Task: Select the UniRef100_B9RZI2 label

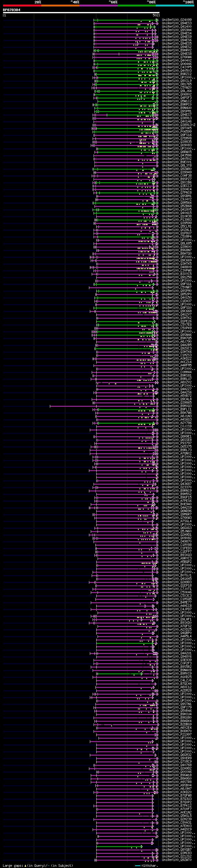Action: (177, 74)
